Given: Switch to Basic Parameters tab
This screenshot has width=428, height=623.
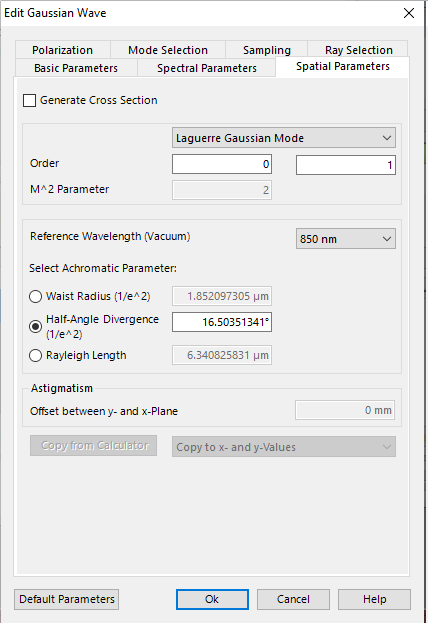Looking at the screenshot, I should 76,68.
